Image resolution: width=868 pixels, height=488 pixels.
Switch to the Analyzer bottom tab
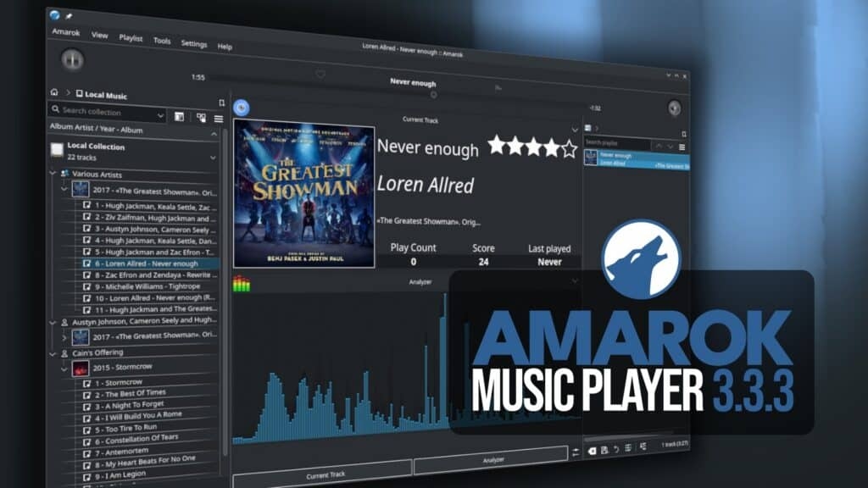(491, 460)
